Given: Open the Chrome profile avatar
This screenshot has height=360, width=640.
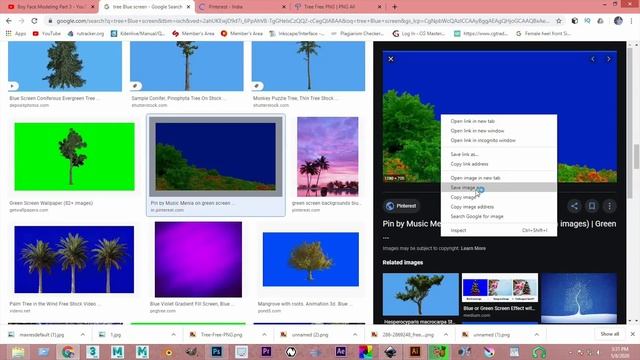Looking at the screenshot, I should pyautogui.click(x=618, y=21).
